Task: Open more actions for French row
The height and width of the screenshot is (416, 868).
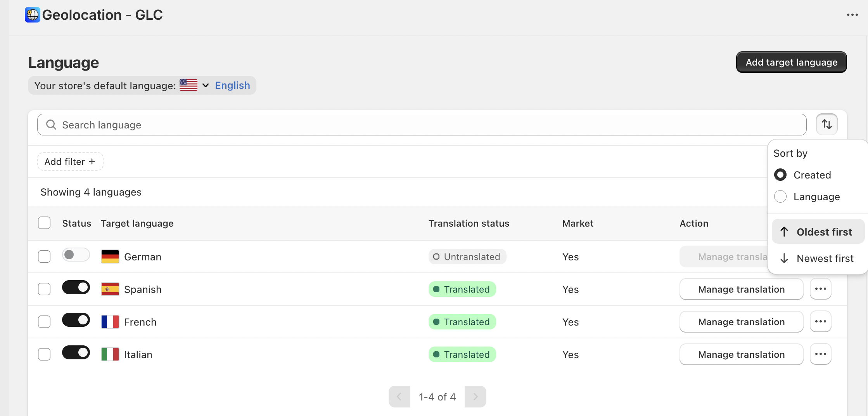Action: tap(820, 322)
